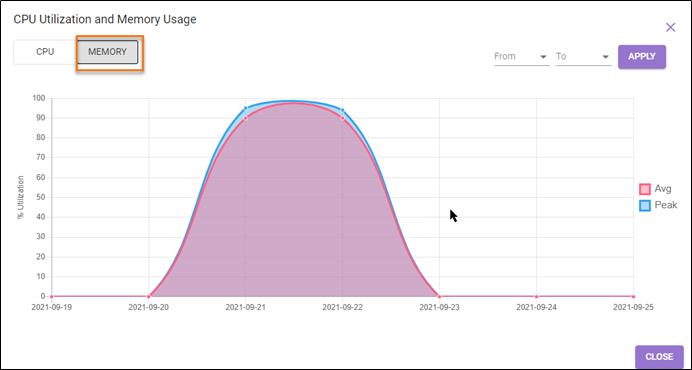Click the Avg legend label
Image resolution: width=692 pixels, height=370 pixels.
point(663,189)
